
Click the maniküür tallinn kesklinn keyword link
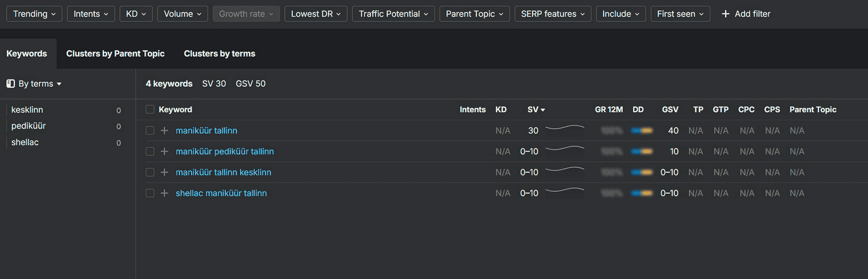[223, 172]
